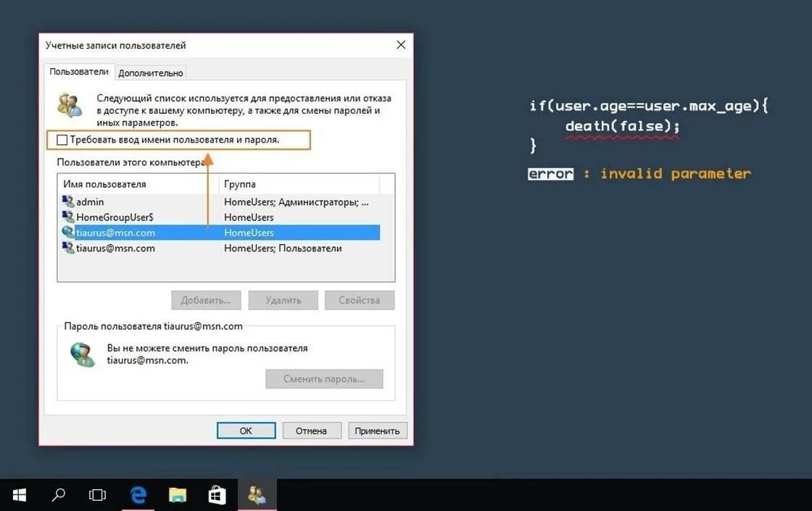Select tiaurus@msn.com in 'HomeUsers; Пользователи' group
The height and width of the screenshot is (511, 812).
(221, 248)
